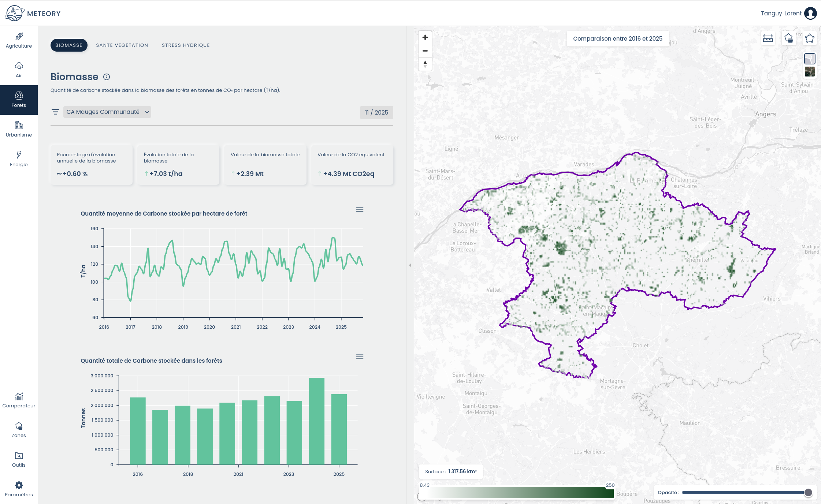
Task: Collapse the panel with the divider arrow
Action: [410, 265]
